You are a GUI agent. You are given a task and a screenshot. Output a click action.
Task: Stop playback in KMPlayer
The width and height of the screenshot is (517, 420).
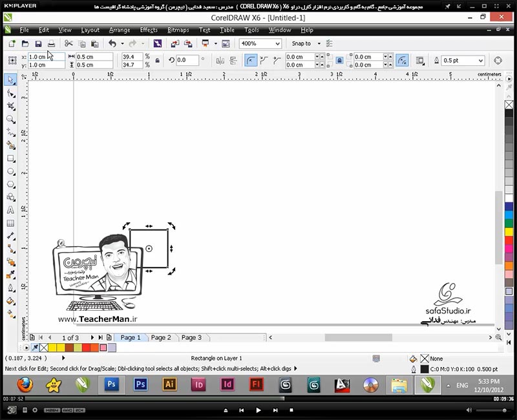(x=291, y=410)
